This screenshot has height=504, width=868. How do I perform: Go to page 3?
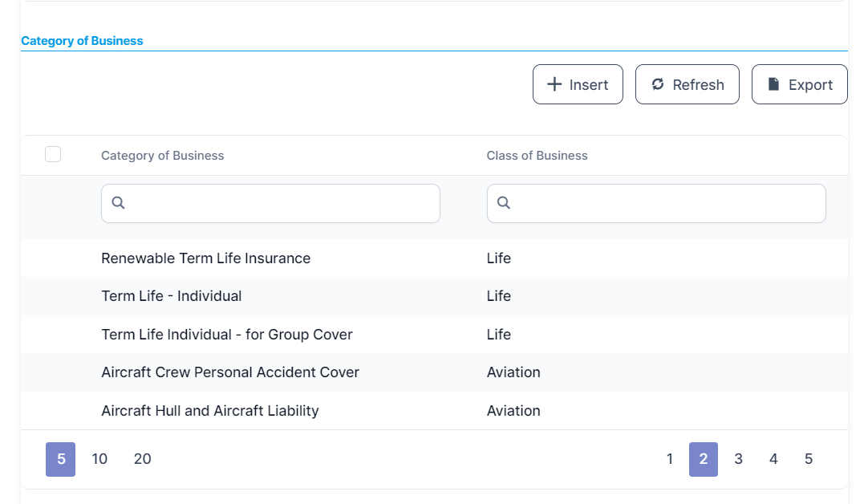(x=738, y=459)
